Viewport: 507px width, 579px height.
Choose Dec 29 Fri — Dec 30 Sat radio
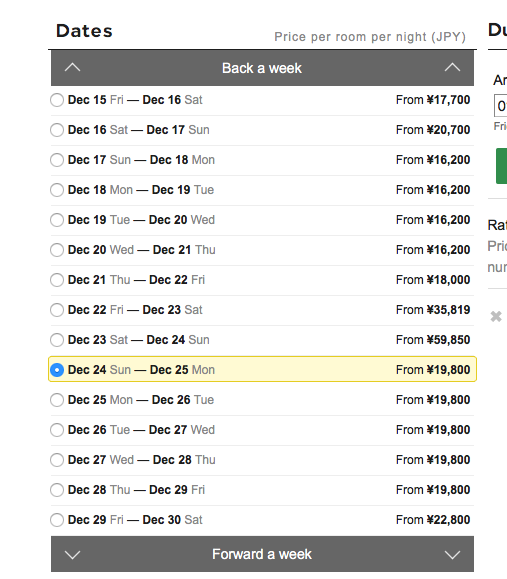click(57, 520)
